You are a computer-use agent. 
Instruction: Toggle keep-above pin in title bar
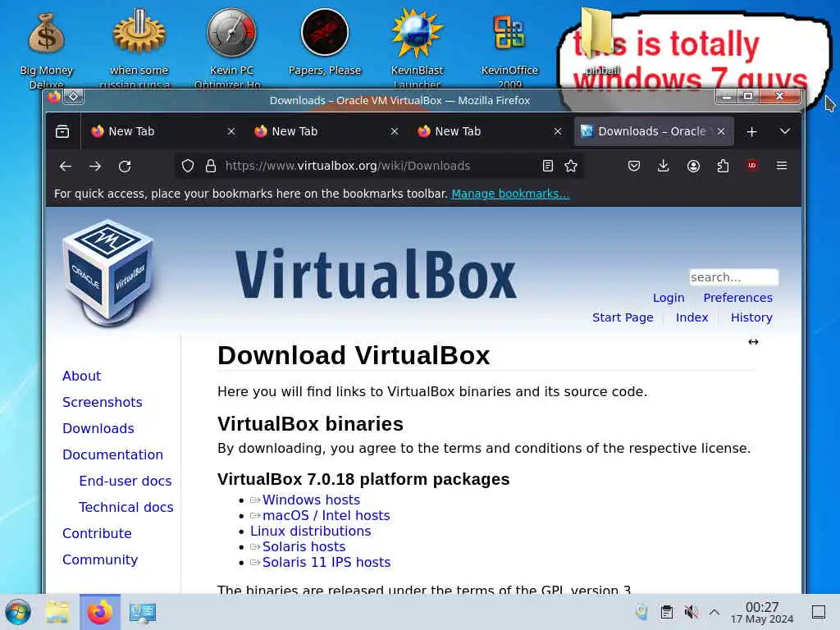point(73,97)
